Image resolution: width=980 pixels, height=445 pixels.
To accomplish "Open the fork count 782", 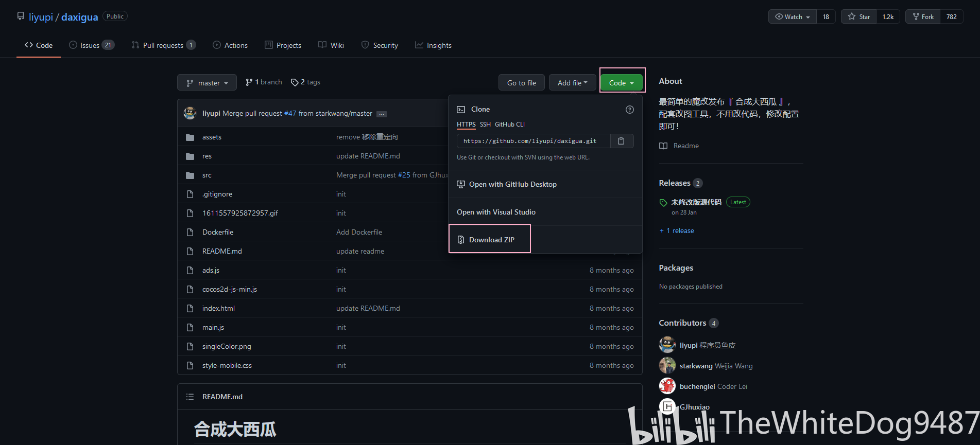I will pyautogui.click(x=952, y=16).
